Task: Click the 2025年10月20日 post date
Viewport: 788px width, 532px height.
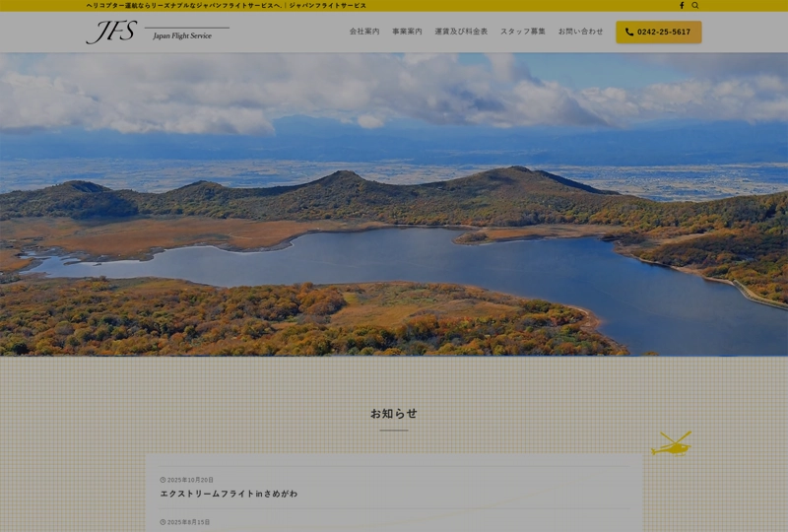Action: pos(190,480)
